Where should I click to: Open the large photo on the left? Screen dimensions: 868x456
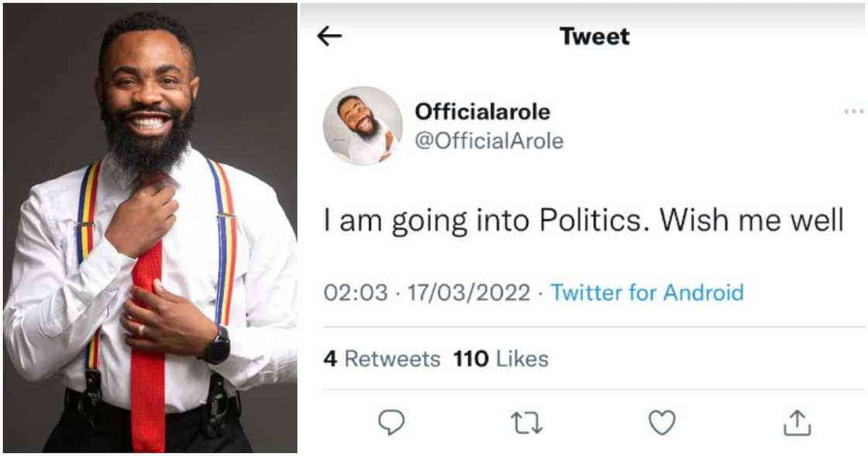point(150,228)
